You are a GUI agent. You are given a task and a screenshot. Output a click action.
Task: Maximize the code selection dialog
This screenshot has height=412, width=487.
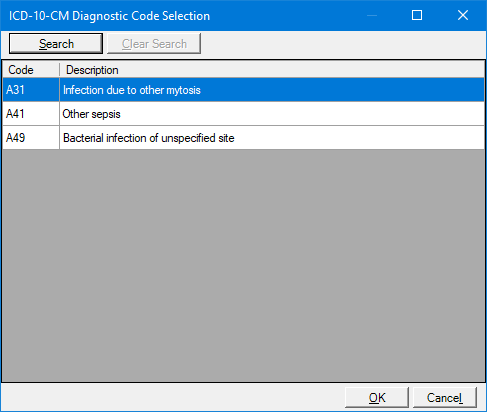417,15
